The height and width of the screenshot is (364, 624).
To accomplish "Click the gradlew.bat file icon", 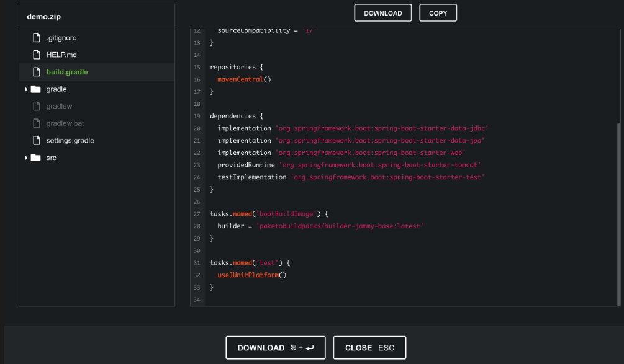I will click(x=37, y=123).
